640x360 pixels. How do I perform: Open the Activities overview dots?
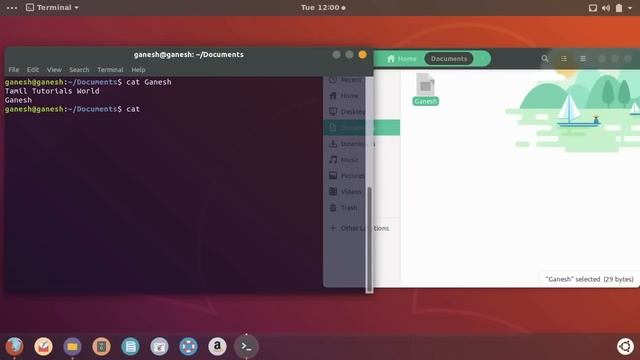[x=12, y=7]
